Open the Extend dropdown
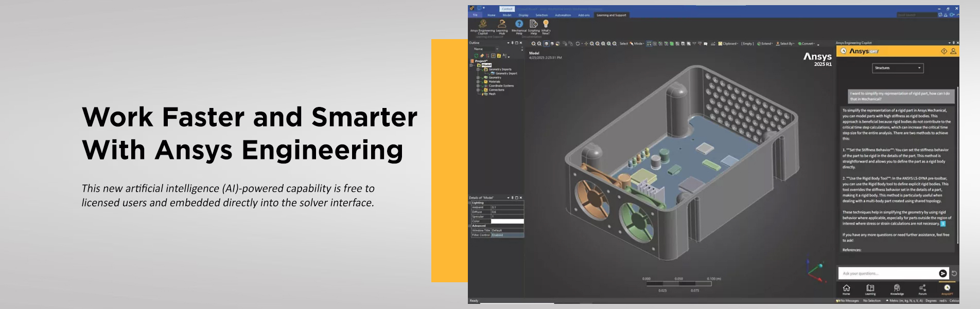Image resolution: width=980 pixels, height=309 pixels. (764, 44)
